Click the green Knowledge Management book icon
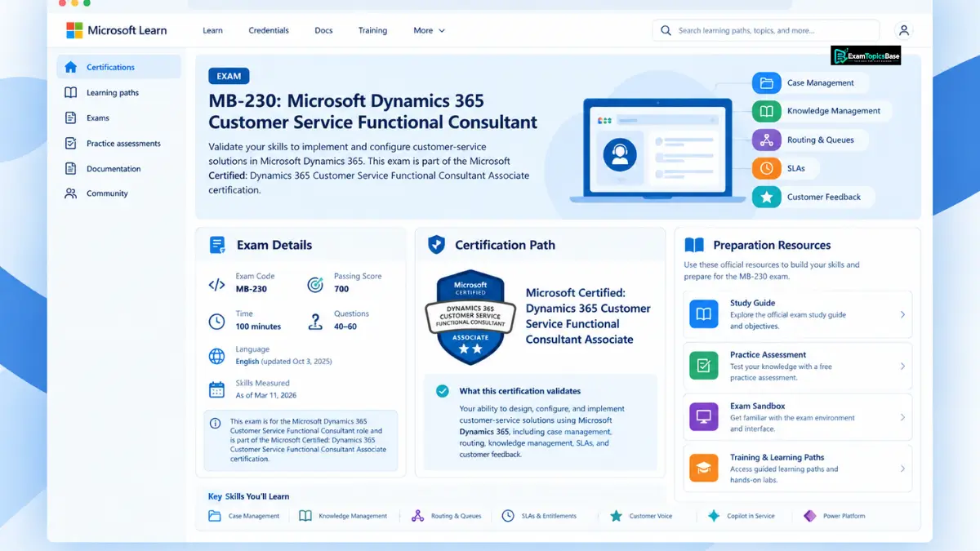Viewport: 980px width, 551px height. (x=766, y=111)
